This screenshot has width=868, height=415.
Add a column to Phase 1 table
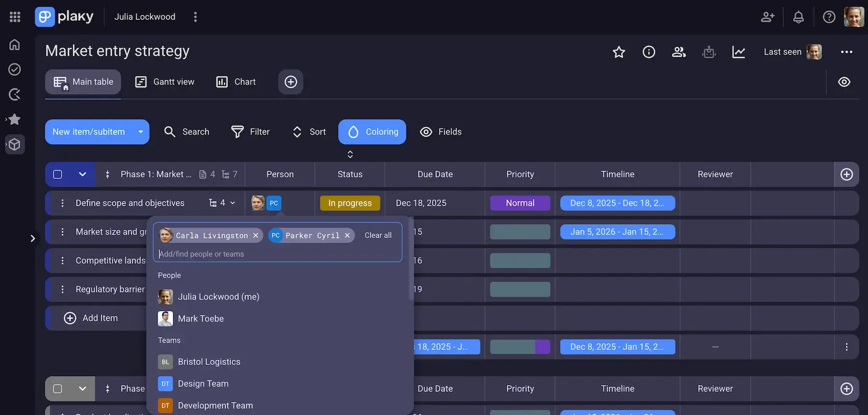click(847, 174)
